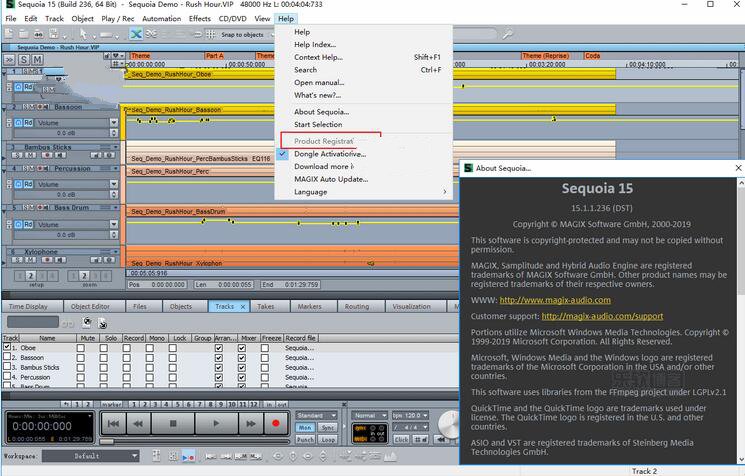The width and height of the screenshot is (745, 476).
Task: Open the 4/4 time signature dropdown
Action: [x=410, y=428]
